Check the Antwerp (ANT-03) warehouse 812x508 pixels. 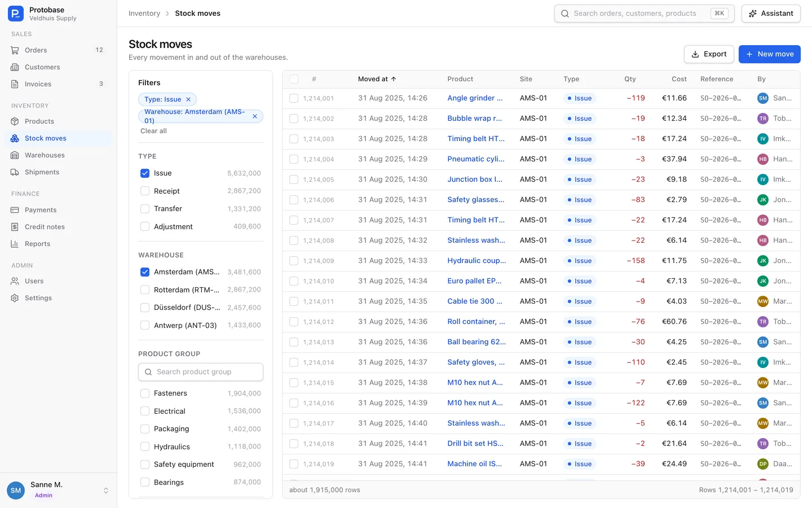[145, 326]
